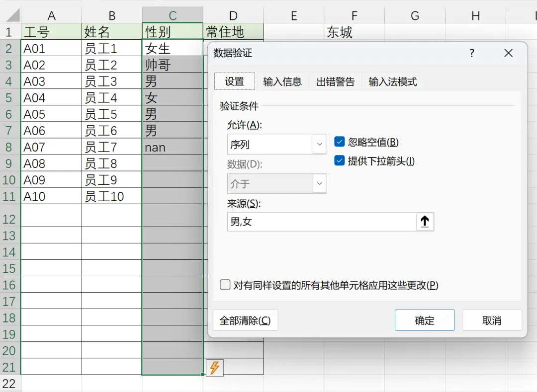
Task: Switch to the 输入法模式 tab
Action: pos(393,82)
